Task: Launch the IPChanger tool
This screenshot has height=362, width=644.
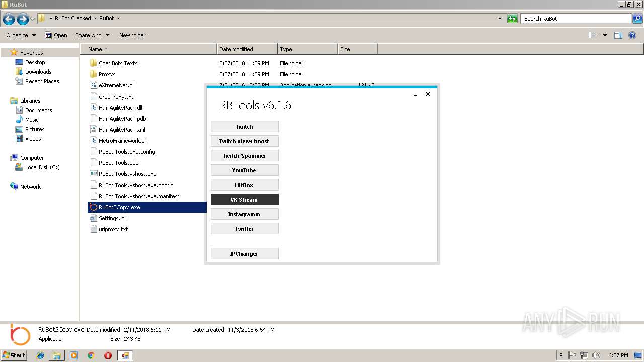Action: coord(245,254)
